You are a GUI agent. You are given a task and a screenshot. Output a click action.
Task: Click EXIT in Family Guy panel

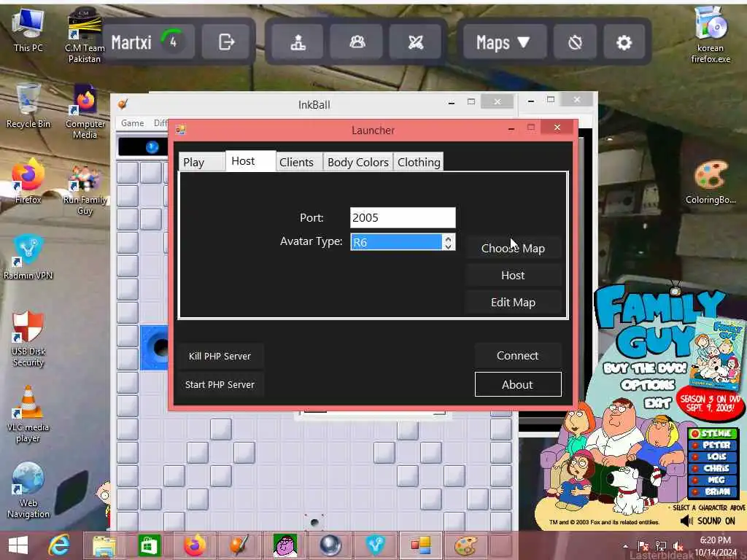coord(657,403)
